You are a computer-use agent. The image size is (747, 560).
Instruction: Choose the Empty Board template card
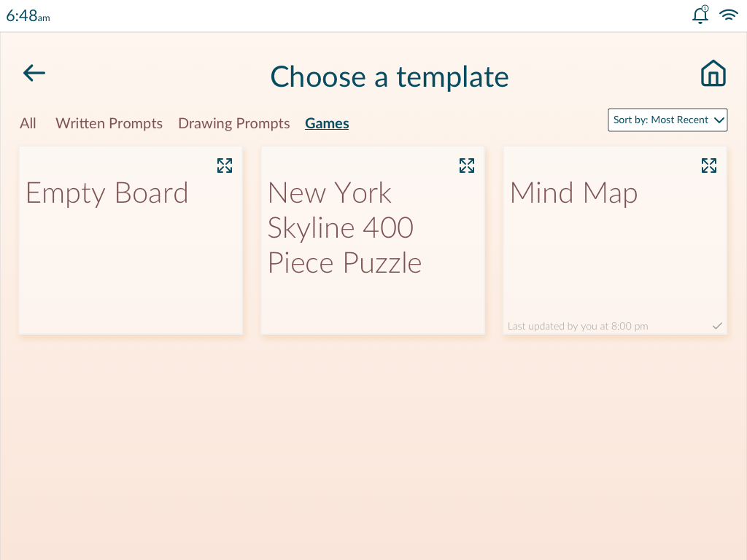(131, 241)
